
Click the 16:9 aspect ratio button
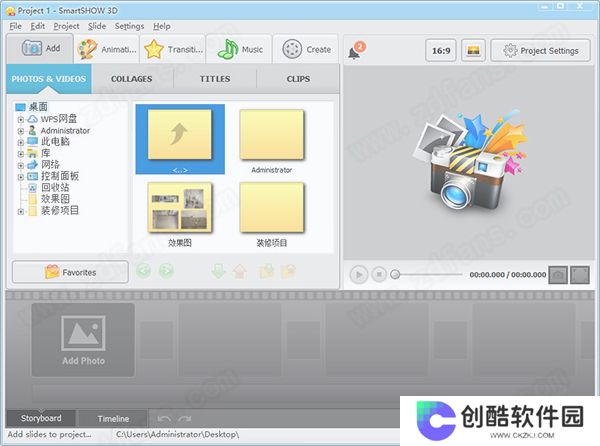[441, 50]
